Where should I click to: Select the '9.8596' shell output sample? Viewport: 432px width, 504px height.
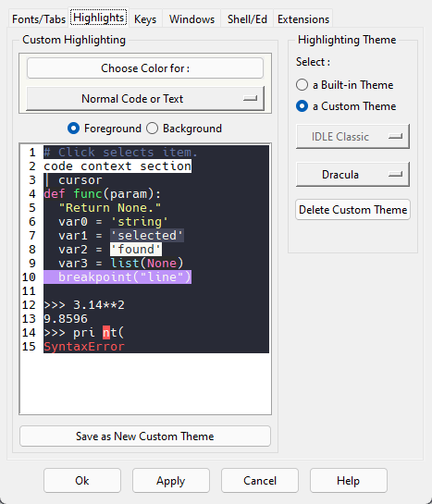tap(66, 318)
